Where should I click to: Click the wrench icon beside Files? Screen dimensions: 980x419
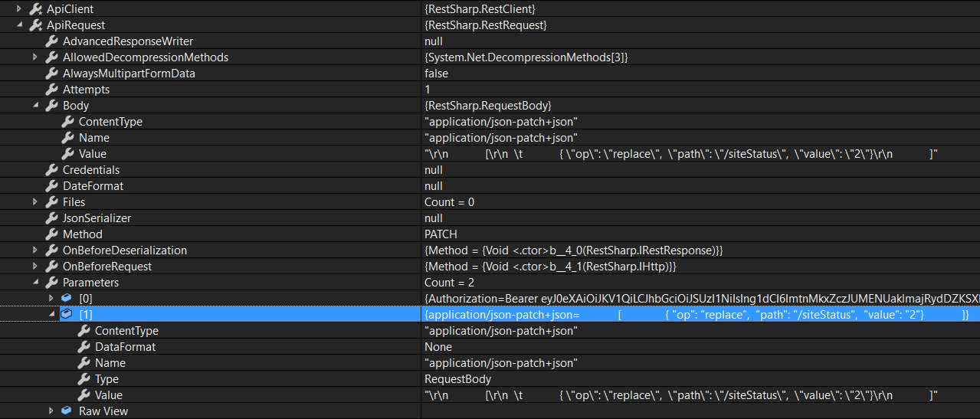click(51, 202)
